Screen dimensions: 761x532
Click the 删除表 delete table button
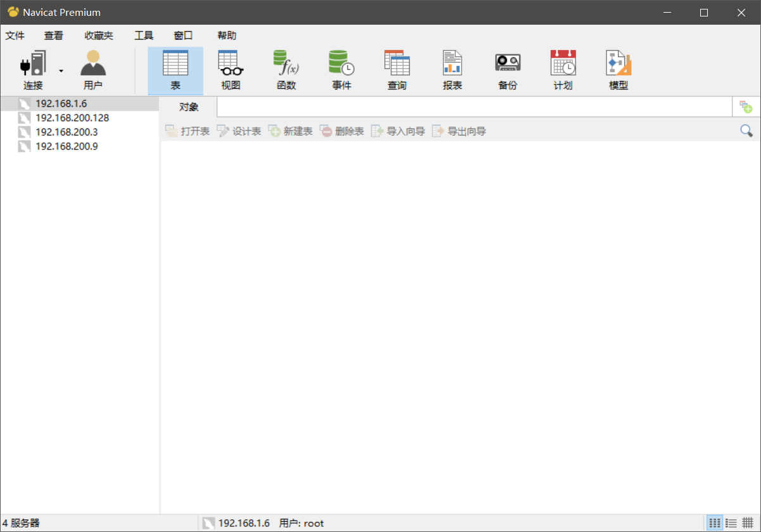(x=342, y=131)
